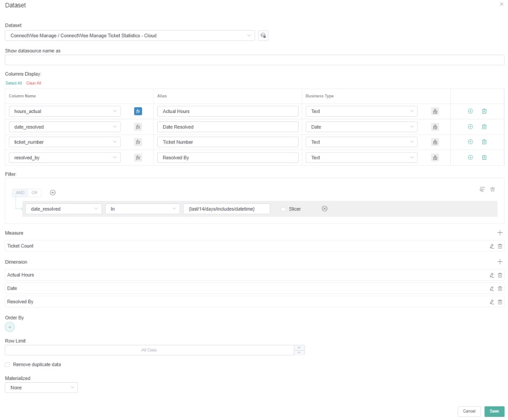Delete the resolved_by column row
508x420 pixels.
tap(484, 158)
